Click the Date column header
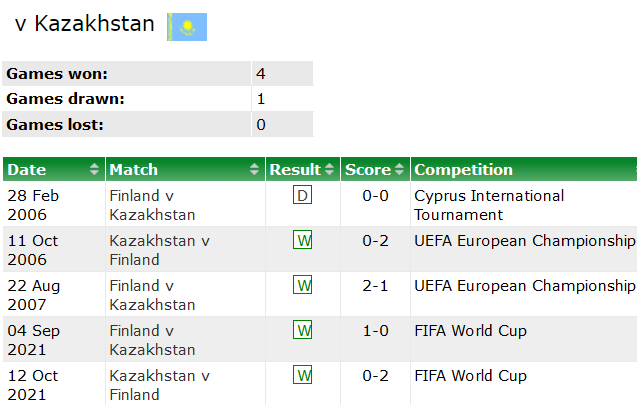 click(x=54, y=169)
